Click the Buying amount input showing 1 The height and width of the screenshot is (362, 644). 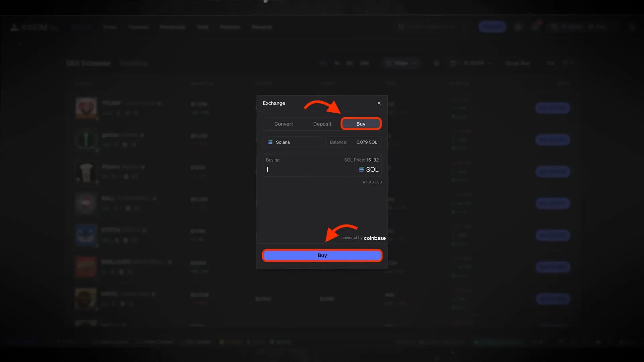pos(285,170)
